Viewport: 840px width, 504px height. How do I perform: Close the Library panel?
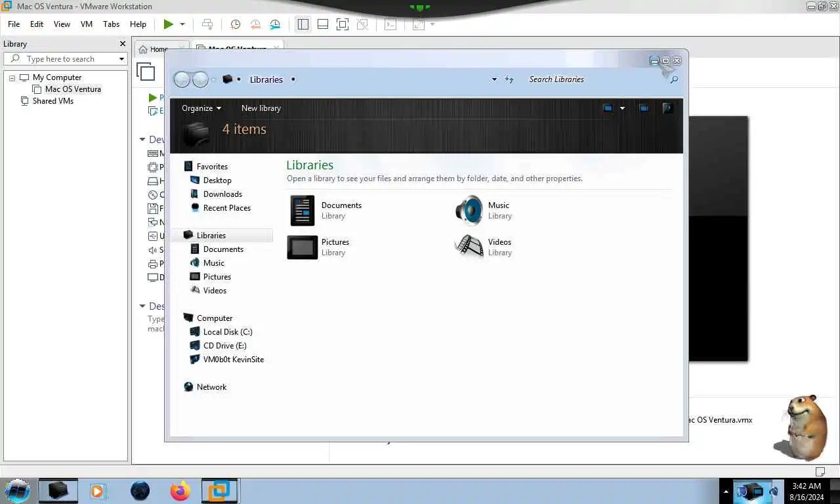tap(122, 44)
